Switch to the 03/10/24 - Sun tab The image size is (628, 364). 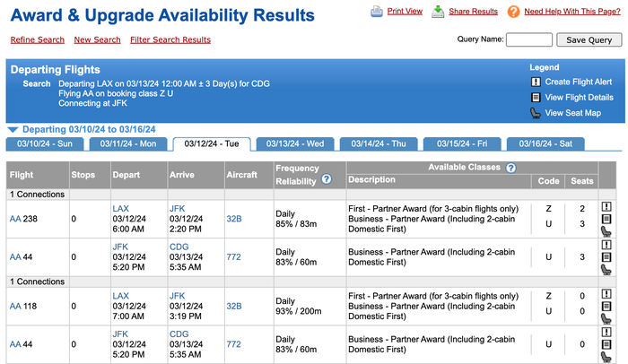point(45,144)
